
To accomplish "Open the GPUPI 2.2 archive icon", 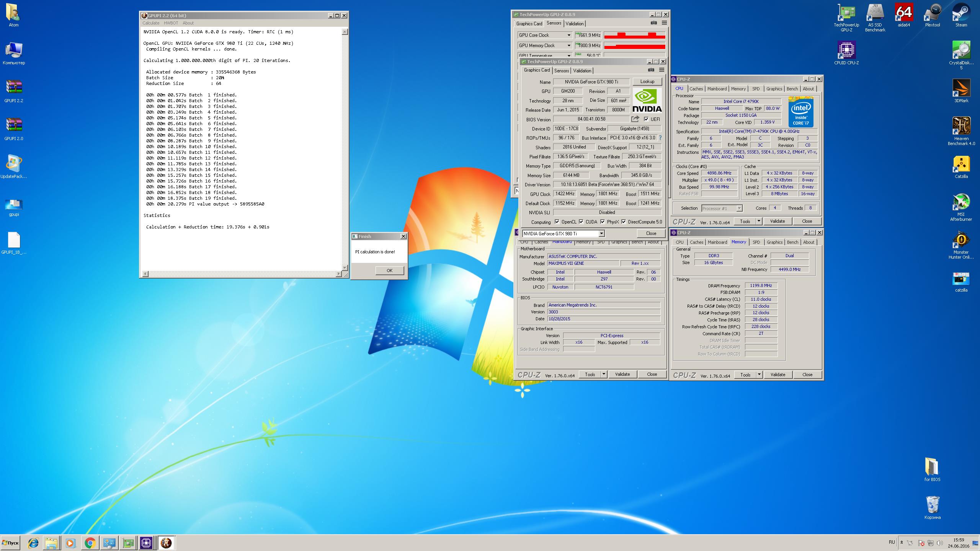I will (14, 91).
